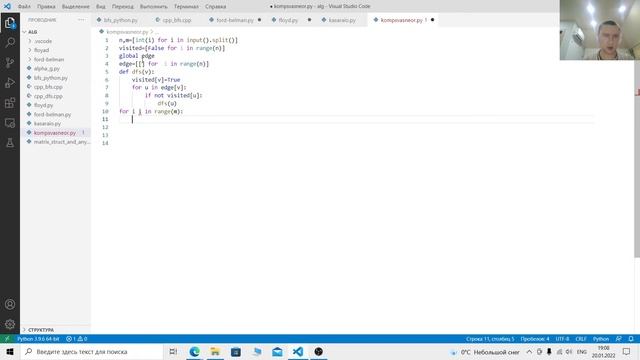
Task: Open the Файл menu
Action: (x=24, y=7)
